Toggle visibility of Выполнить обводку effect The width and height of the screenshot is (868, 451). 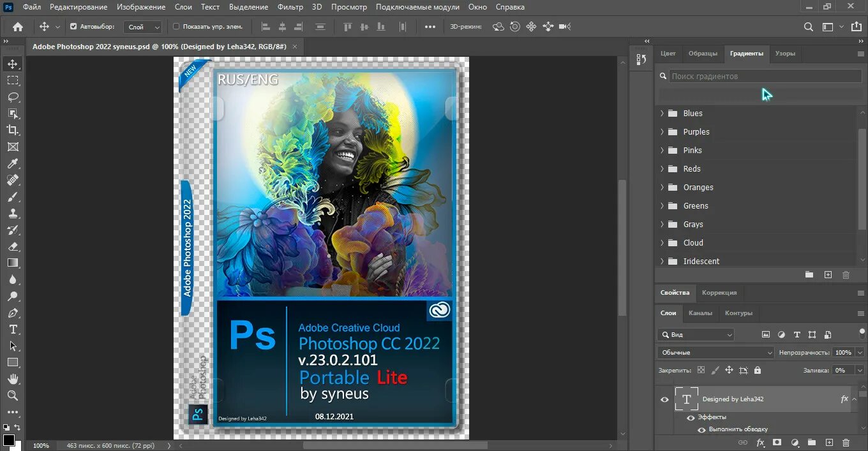[701, 429]
